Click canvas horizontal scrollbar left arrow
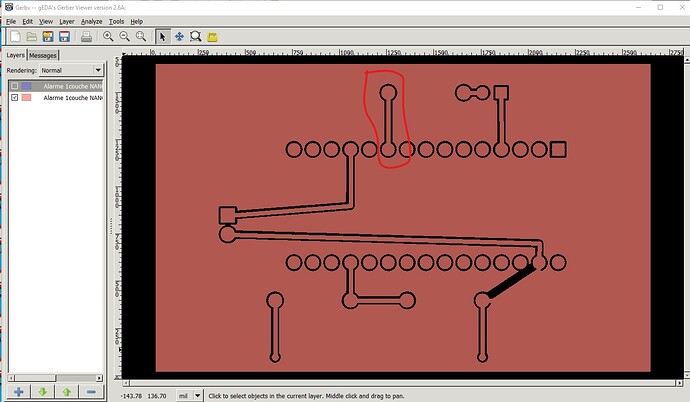The width and height of the screenshot is (690, 402). click(126, 383)
